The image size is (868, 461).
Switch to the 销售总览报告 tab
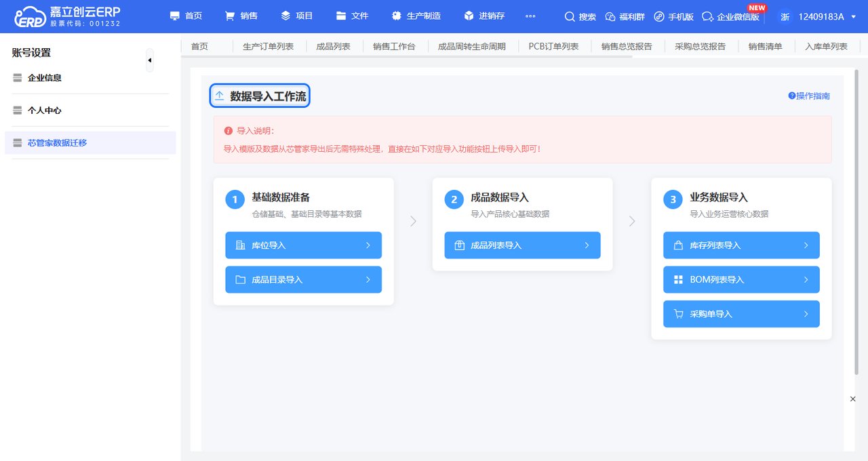pyautogui.click(x=627, y=47)
